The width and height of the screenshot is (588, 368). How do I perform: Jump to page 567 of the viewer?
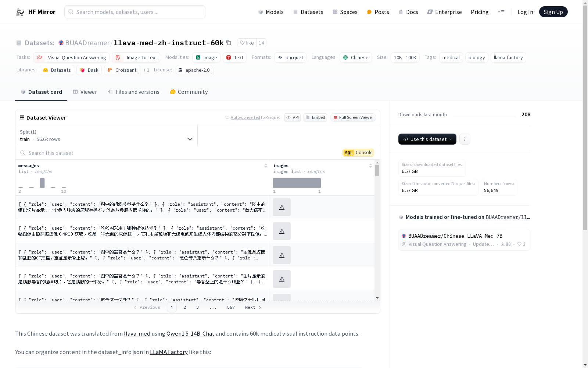click(231, 307)
